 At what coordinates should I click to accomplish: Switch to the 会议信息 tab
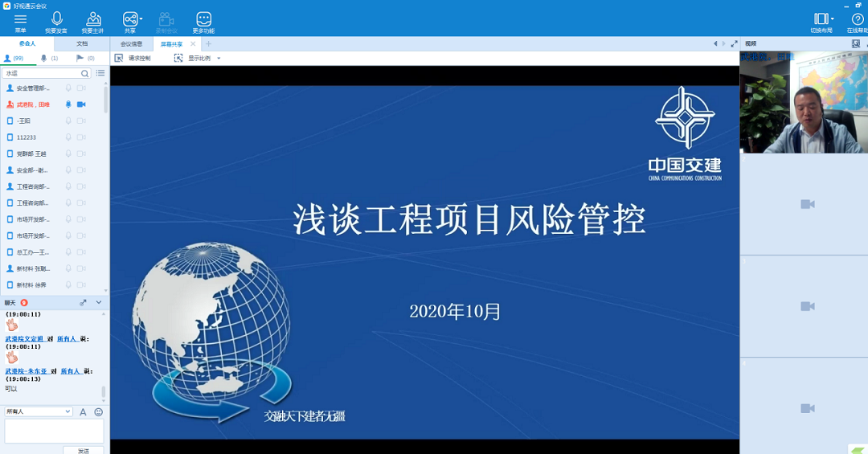pyautogui.click(x=131, y=43)
